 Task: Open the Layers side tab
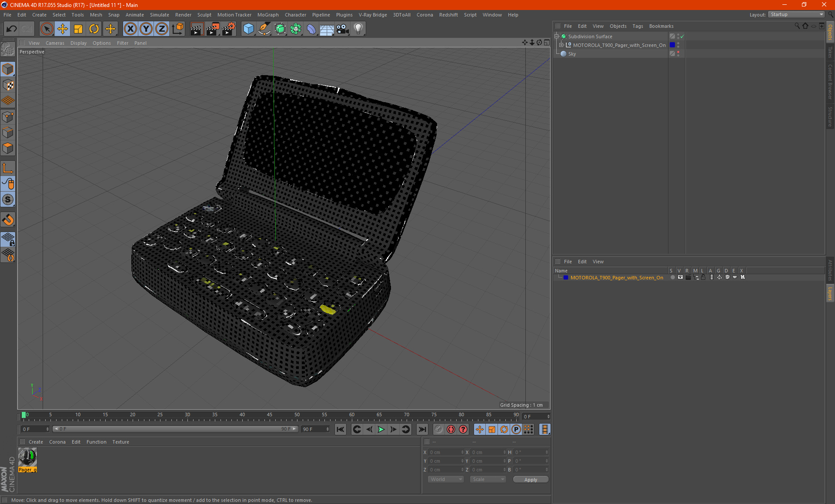830,294
